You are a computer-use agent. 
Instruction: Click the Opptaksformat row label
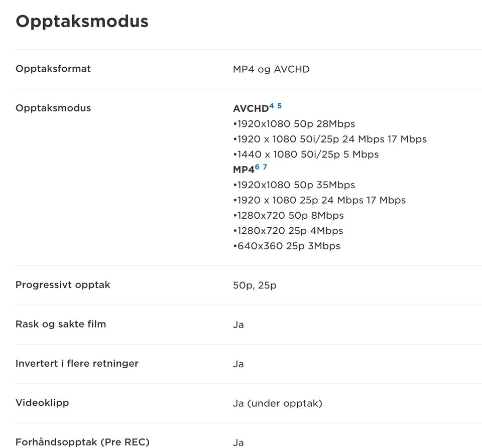pyautogui.click(x=53, y=69)
